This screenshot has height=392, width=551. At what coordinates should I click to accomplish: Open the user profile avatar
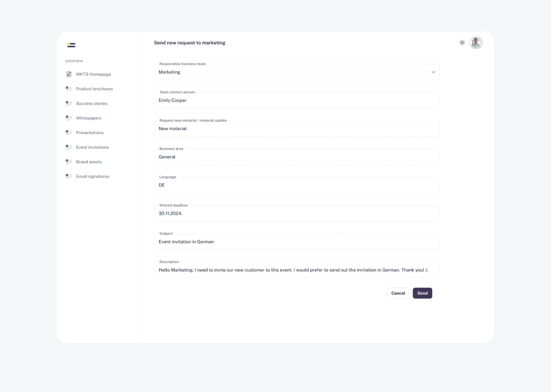point(476,43)
